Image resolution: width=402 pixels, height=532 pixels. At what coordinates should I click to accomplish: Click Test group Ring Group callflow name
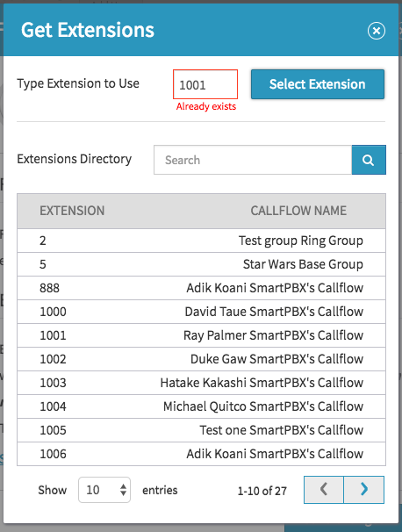301,241
